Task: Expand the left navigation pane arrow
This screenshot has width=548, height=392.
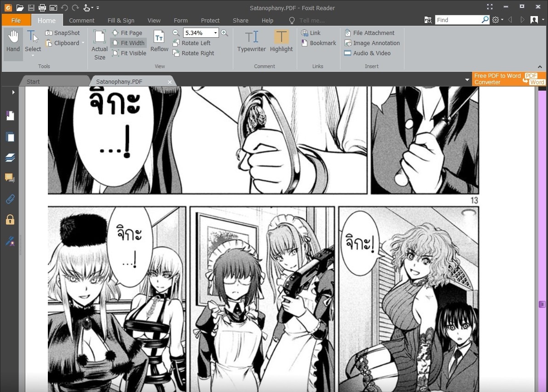Action: click(x=13, y=92)
